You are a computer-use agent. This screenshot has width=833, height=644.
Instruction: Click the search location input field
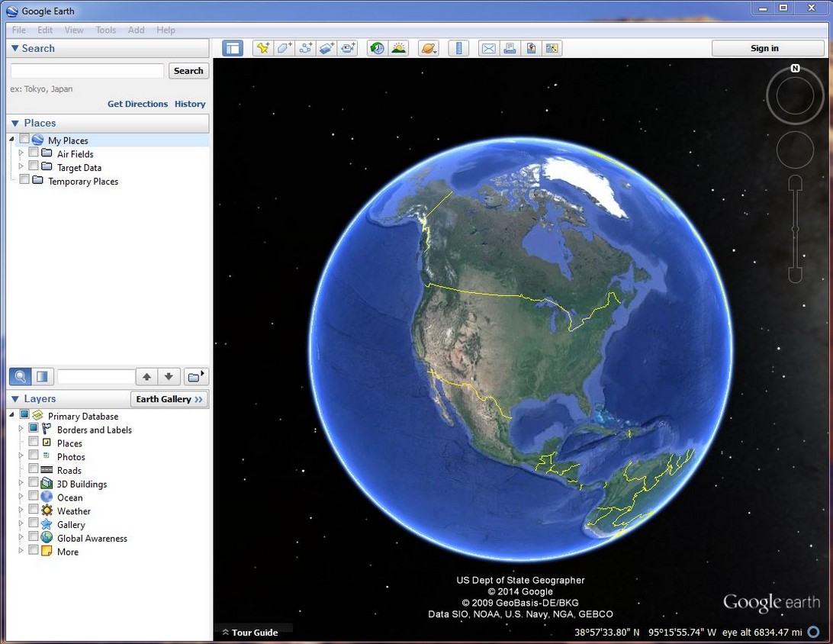[x=87, y=71]
